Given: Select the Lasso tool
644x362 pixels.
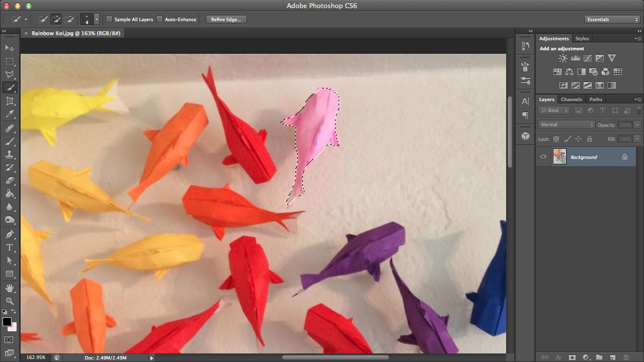Looking at the screenshot, I should [9, 74].
